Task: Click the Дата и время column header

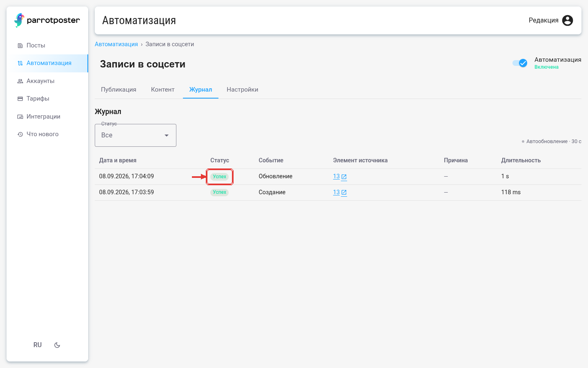Action: click(118, 160)
